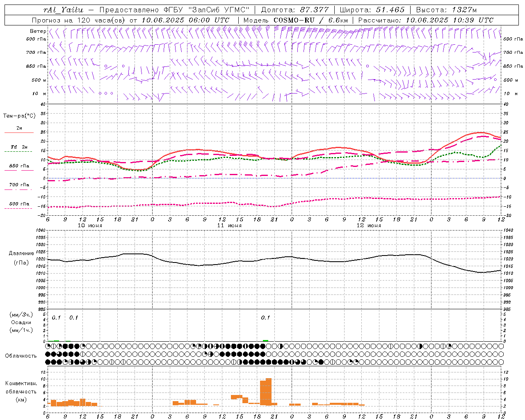Image resolution: width=525 pixels, height=420 pixels.
Task: Select the dashed line under 700 гПа temperature legend
Action: 19,189
